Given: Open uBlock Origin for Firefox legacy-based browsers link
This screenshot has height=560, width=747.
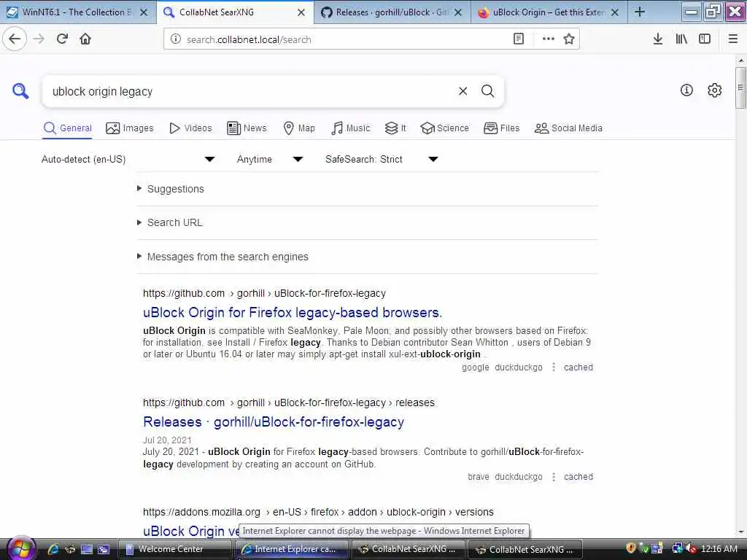Looking at the screenshot, I should point(293,312).
